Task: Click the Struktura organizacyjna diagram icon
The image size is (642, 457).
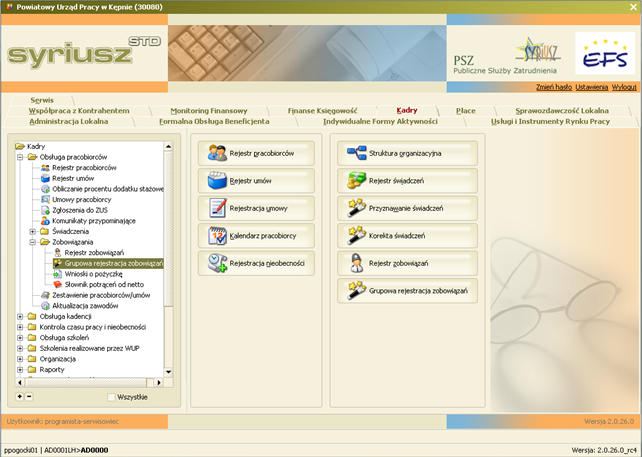Action: tap(357, 153)
